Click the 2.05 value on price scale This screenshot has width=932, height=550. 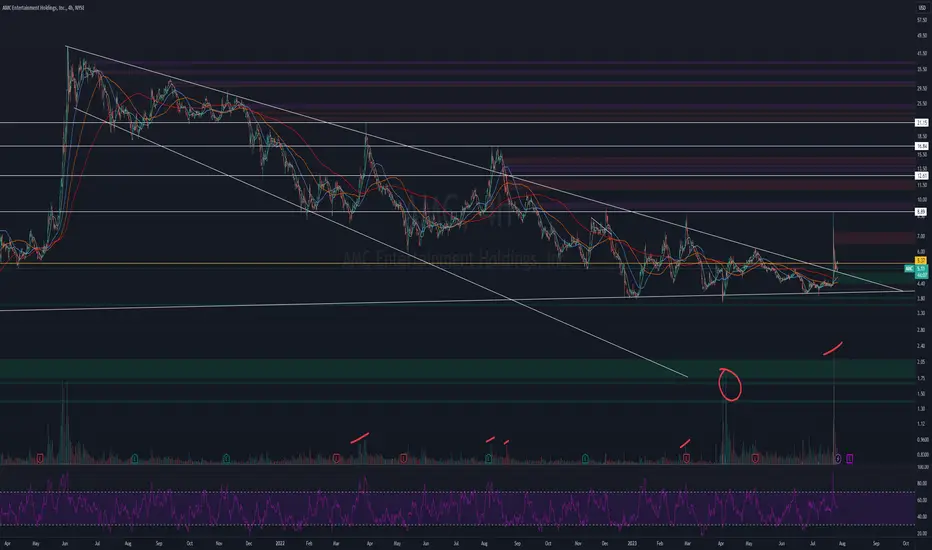point(921,362)
